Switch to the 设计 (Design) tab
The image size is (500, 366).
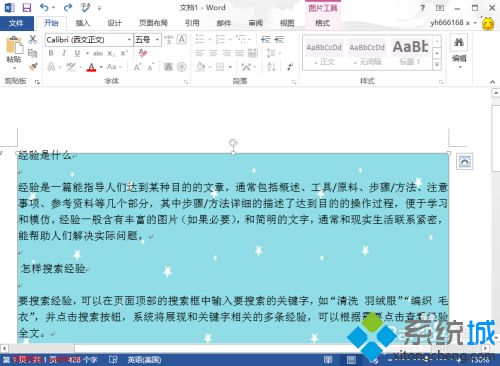click(x=114, y=23)
